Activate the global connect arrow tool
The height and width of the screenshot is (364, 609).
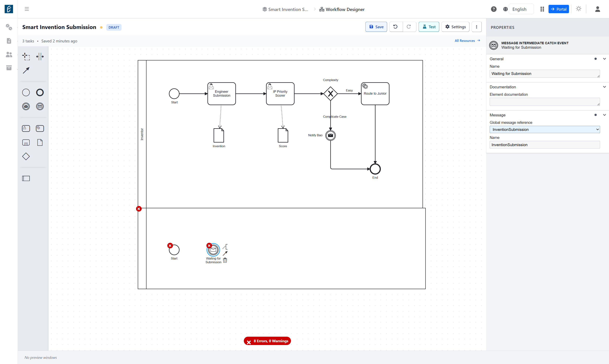[x=26, y=70]
